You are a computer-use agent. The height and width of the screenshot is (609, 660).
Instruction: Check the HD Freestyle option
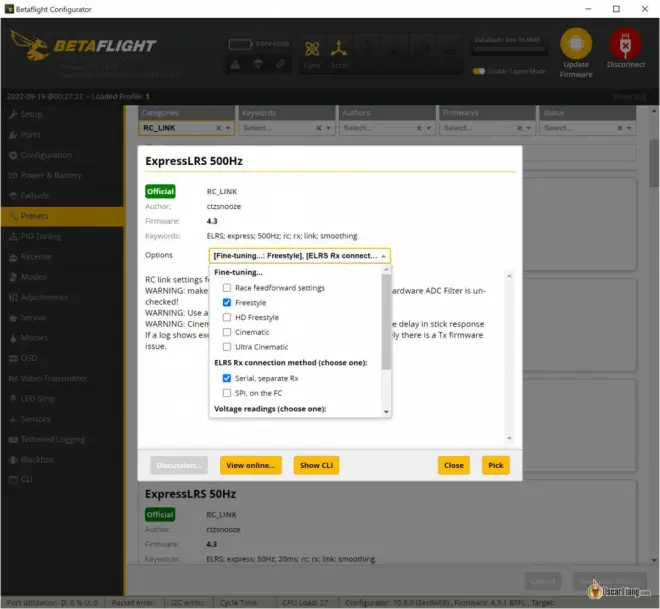click(x=227, y=317)
